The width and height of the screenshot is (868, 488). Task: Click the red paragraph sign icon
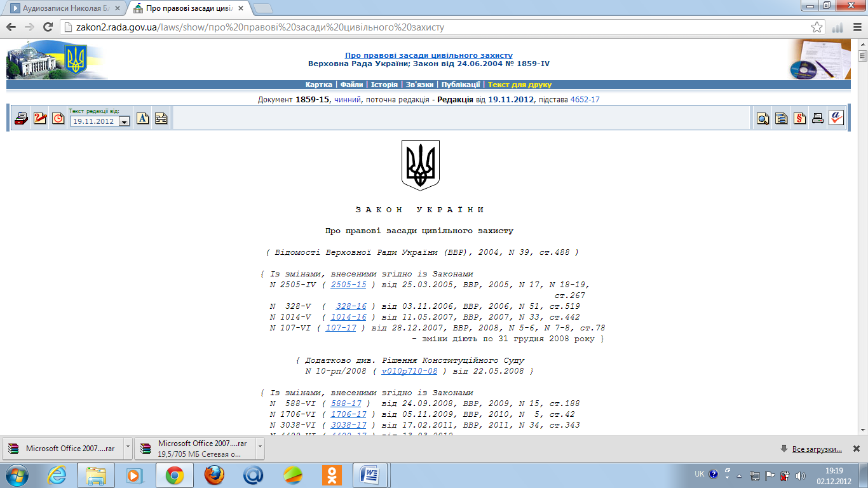[x=800, y=118]
